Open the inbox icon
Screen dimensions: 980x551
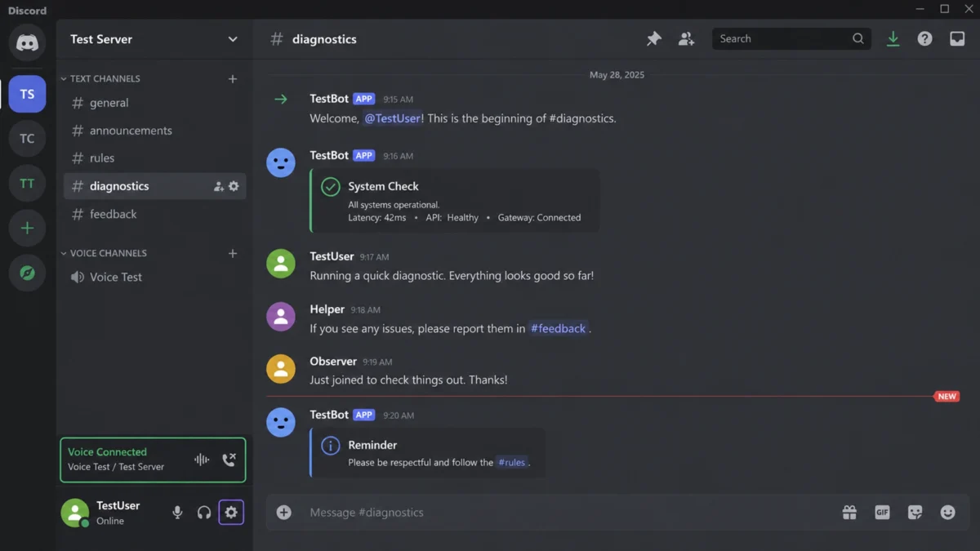[957, 38]
